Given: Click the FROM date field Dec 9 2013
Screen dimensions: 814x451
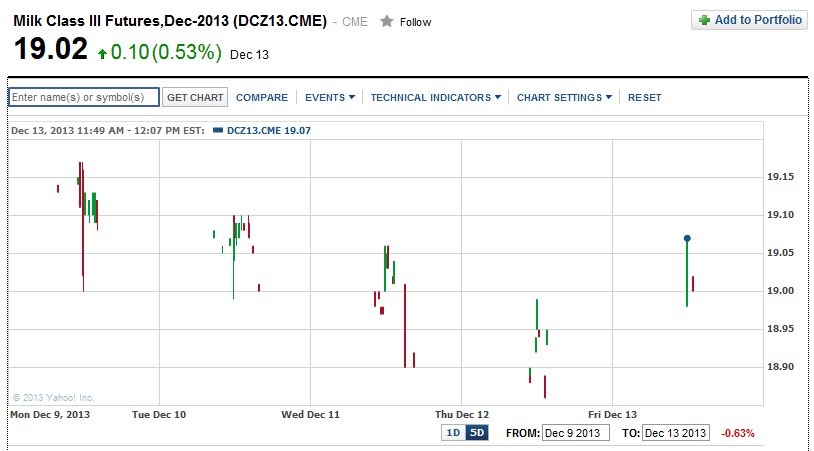Looking at the screenshot, I should 575,433.
